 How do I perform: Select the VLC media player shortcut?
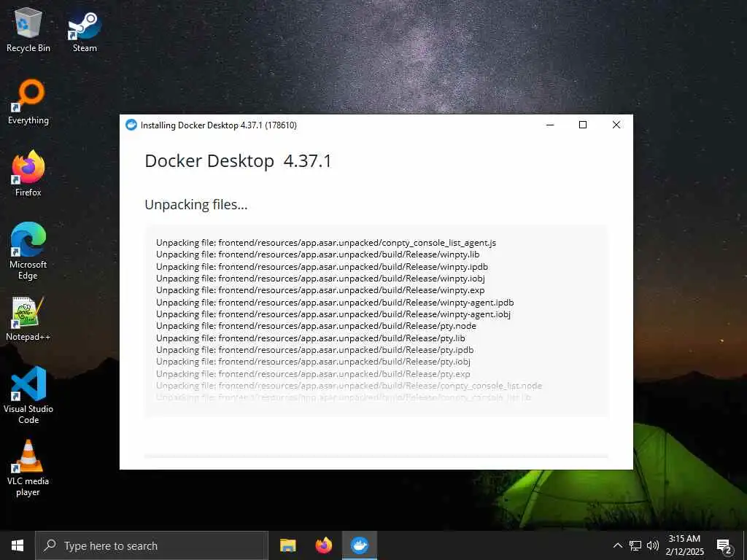tap(28, 468)
